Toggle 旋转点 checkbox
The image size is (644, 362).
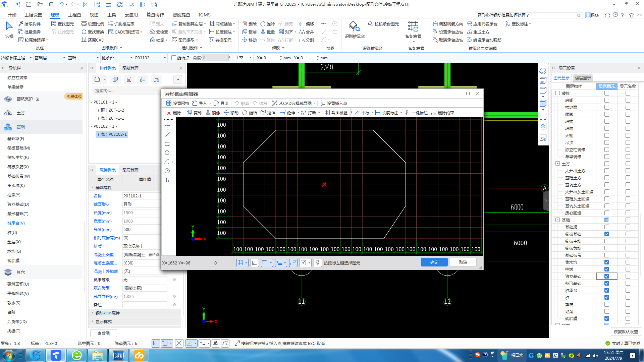(x=174, y=58)
